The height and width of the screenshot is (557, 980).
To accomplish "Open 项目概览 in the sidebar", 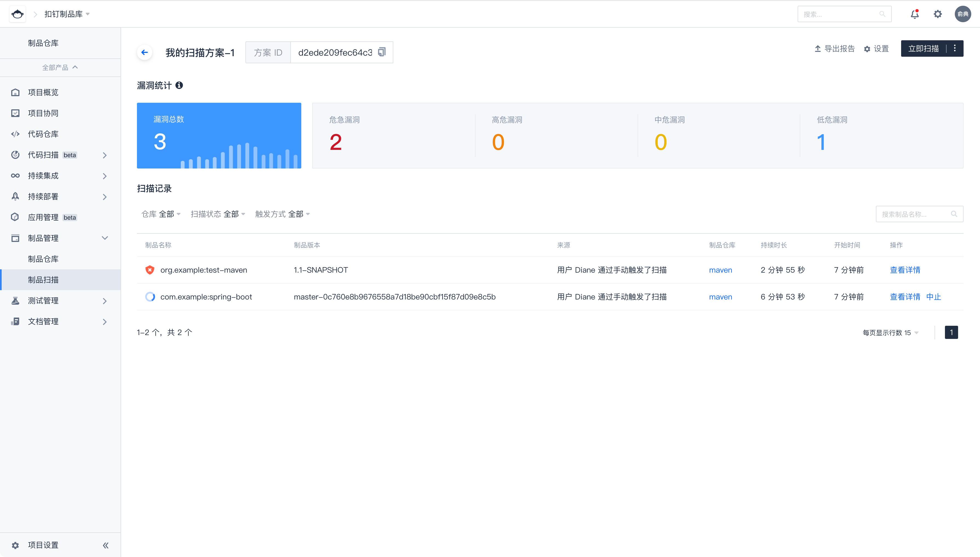I will 43,92.
